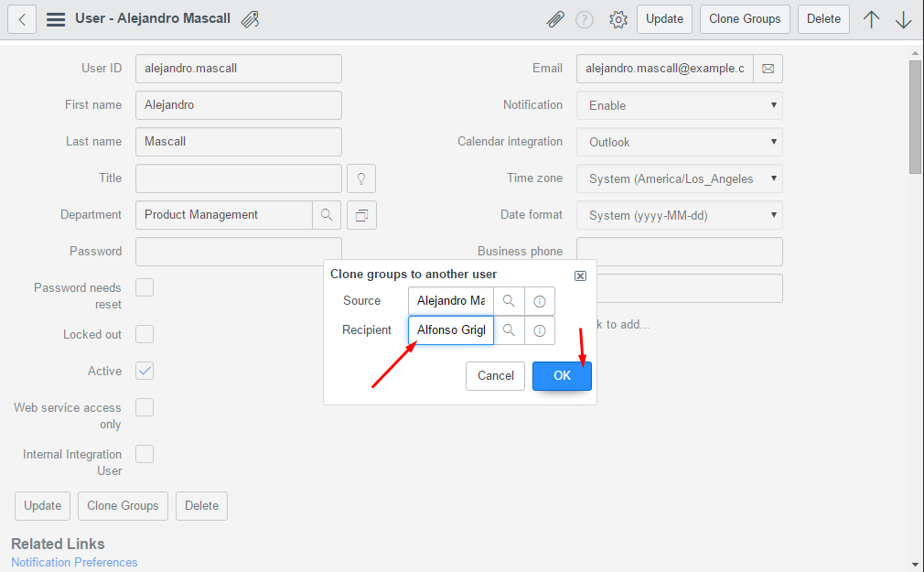The image size is (924, 572).
Task: Click the Recipient lookup magnifier icon
Action: (509, 330)
